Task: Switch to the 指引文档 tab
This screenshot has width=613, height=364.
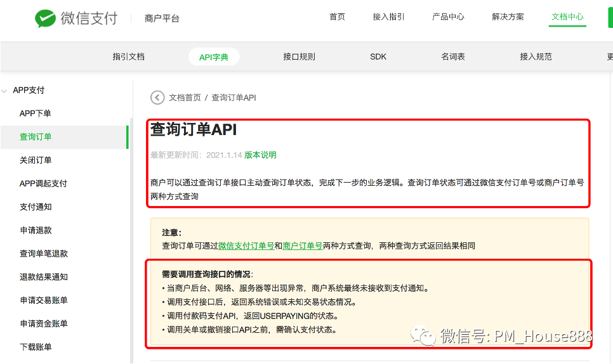Action: (129, 56)
